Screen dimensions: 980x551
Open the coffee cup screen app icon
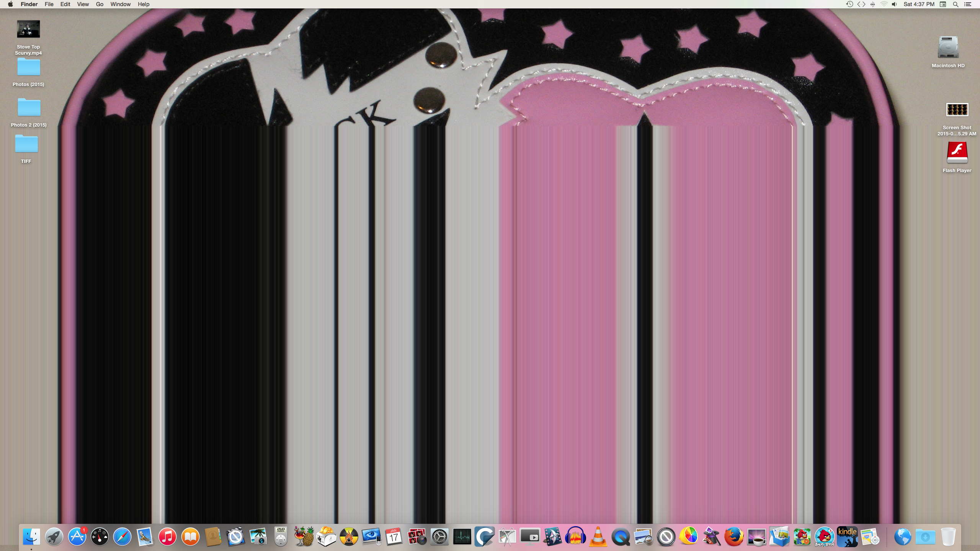(x=757, y=536)
